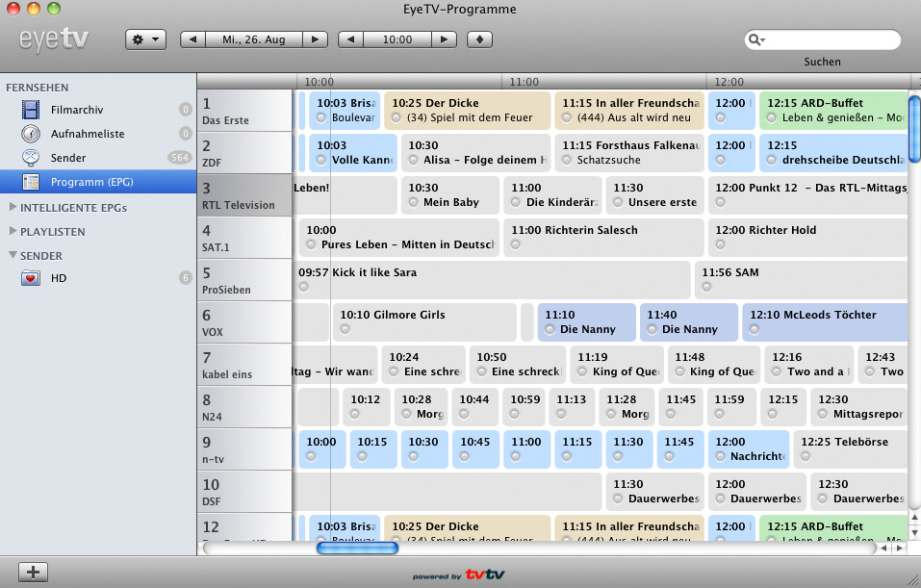Viewport: 921px width, 588px height.
Task: Click the horizontal timeline scrollbar thumb
Action: (x=357, y=548)
